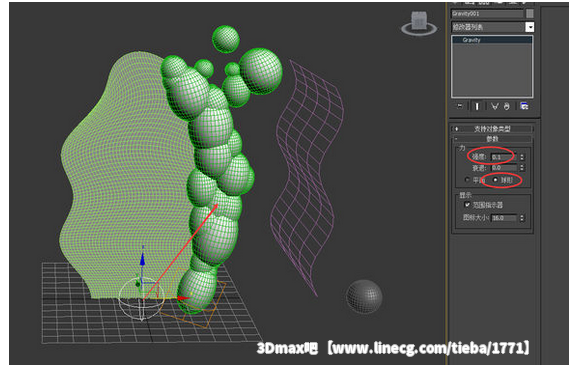The width and height of the screenshot is (569, 367).
Task: Open Configure Modifier Sets icon
Action: coord(524,106)
